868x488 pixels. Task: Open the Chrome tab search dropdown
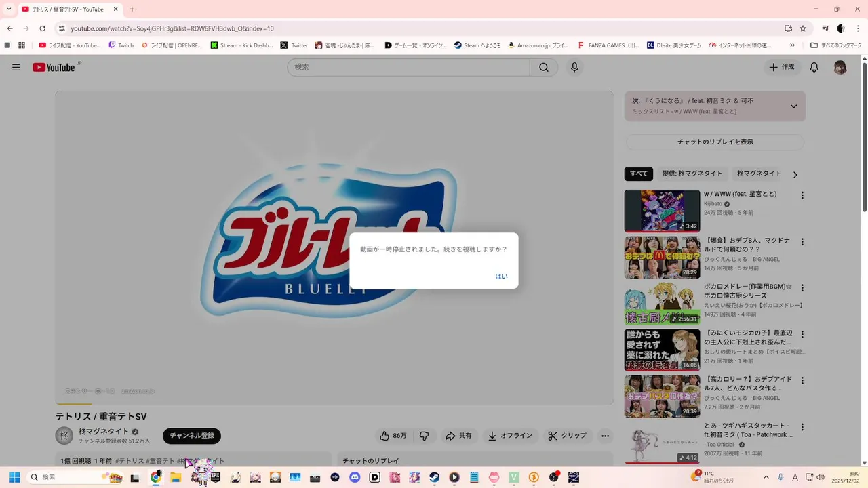click(x=9, y=9)
